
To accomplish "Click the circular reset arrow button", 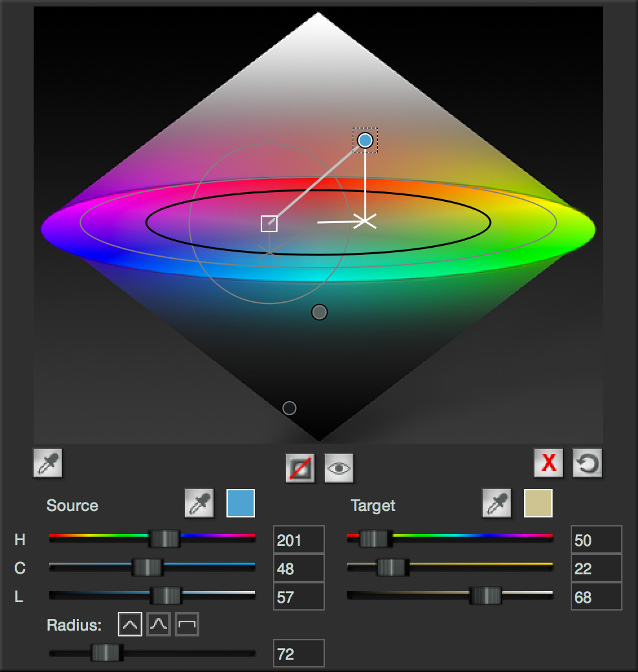I will pyautogui.click(x=588, y=462).
